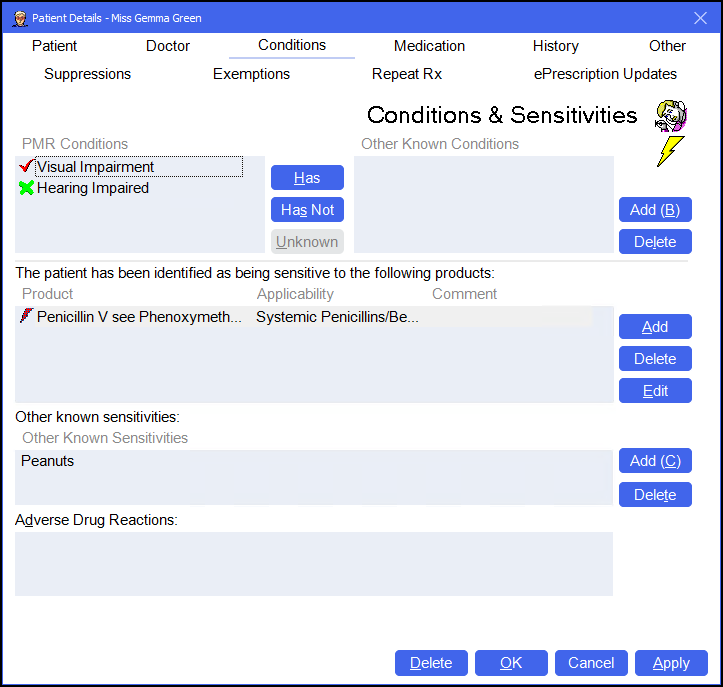The height and width of the screenshot is (687, 723).
Task: Click the green cross beside Hearing Impaired
Action: (26, 188)
